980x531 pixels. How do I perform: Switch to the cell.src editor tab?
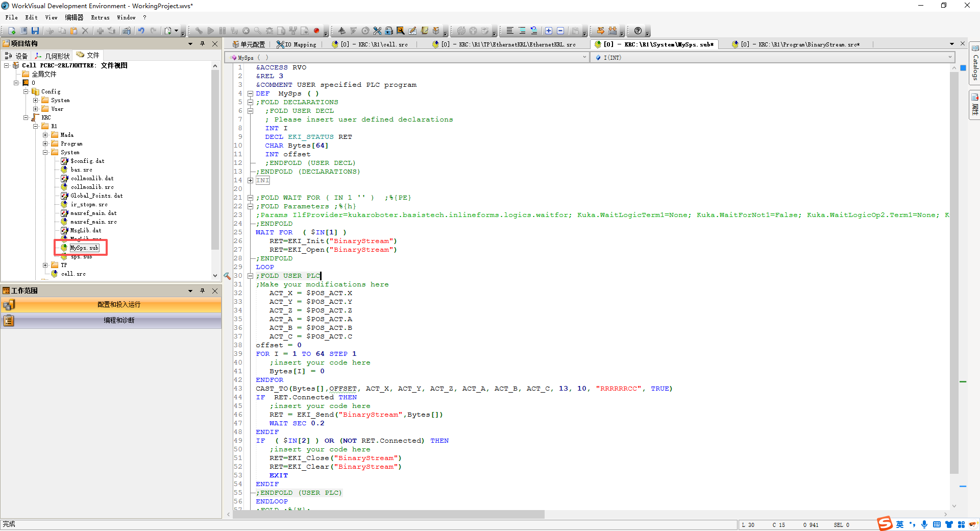coord(370,44)
